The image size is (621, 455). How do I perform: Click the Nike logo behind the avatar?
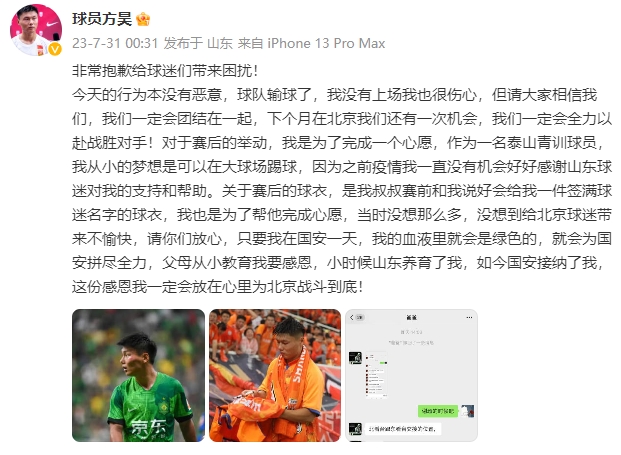52,24
